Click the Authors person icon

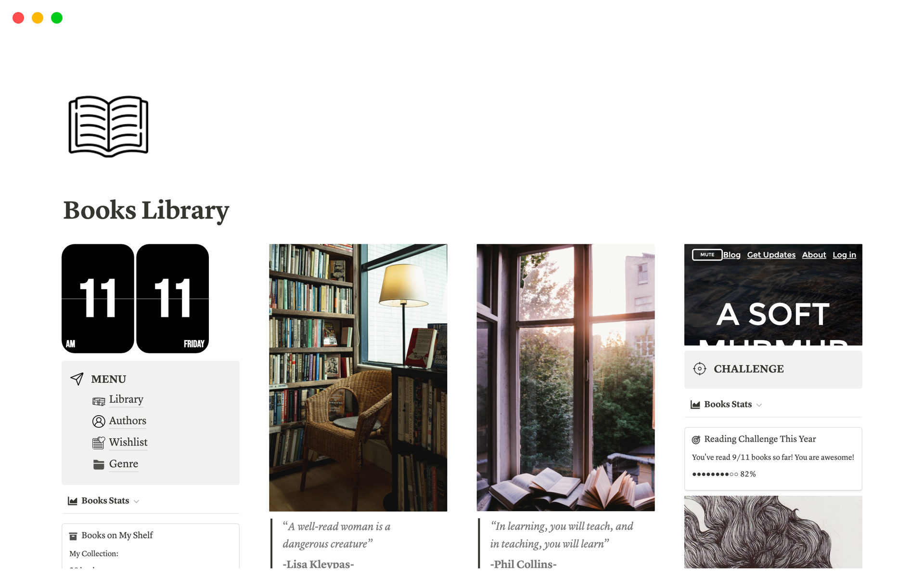click(x=99, y=421)
